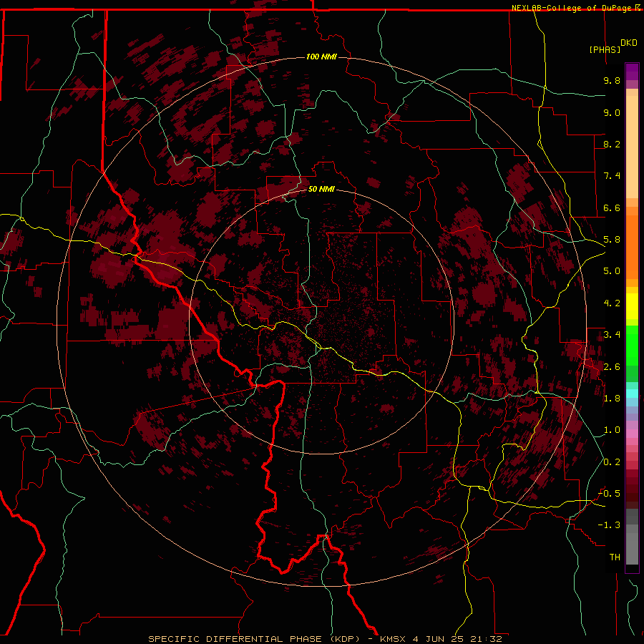Click the 0.2 scale value
The width and height of the screenshot is (644, 644).
pyautogui.click(x=612, y=462)
